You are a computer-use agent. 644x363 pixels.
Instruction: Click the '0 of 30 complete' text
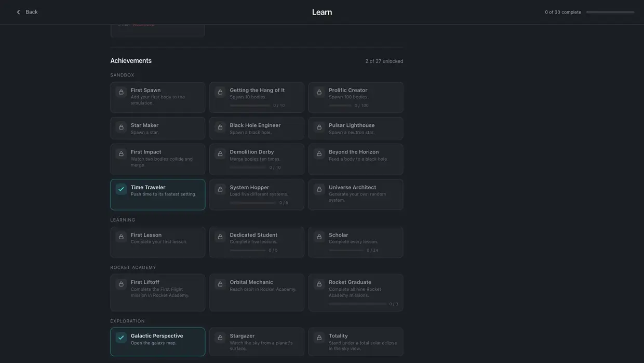[563, 12]
